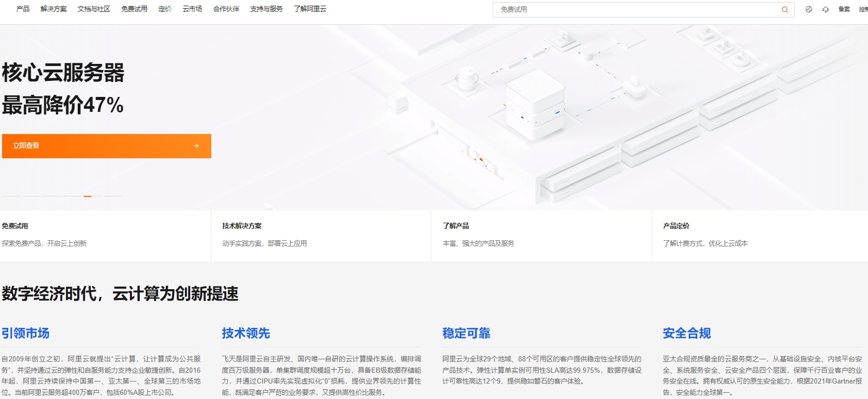This screenshot has width=868, height=399.
Task: Click the orange search magnifier icon
Action: pos(784,9)
